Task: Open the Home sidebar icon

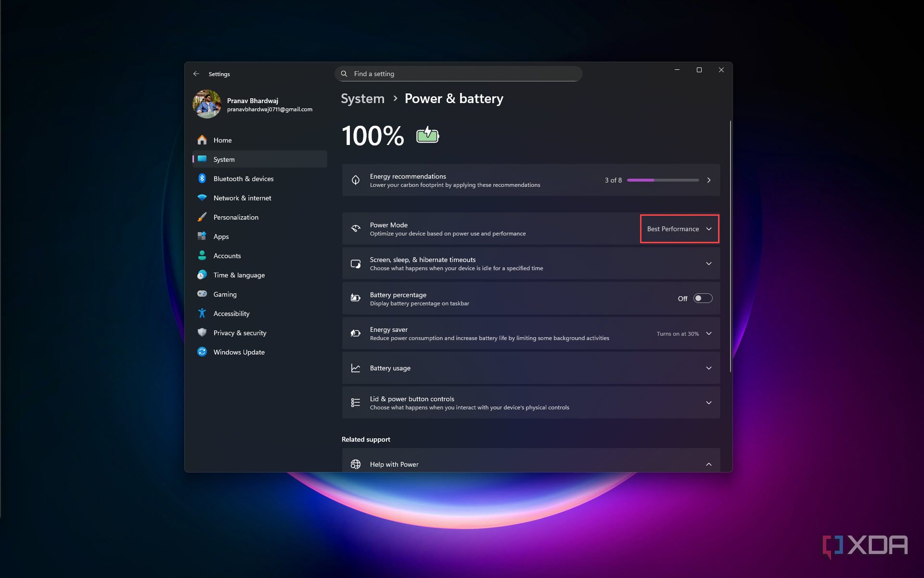Action: (202, 140)
